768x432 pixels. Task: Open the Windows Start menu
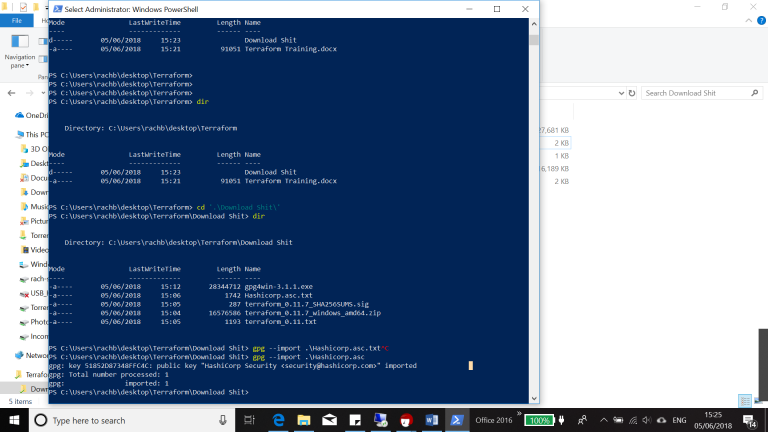pyautogui.click(x=14, y=420)
